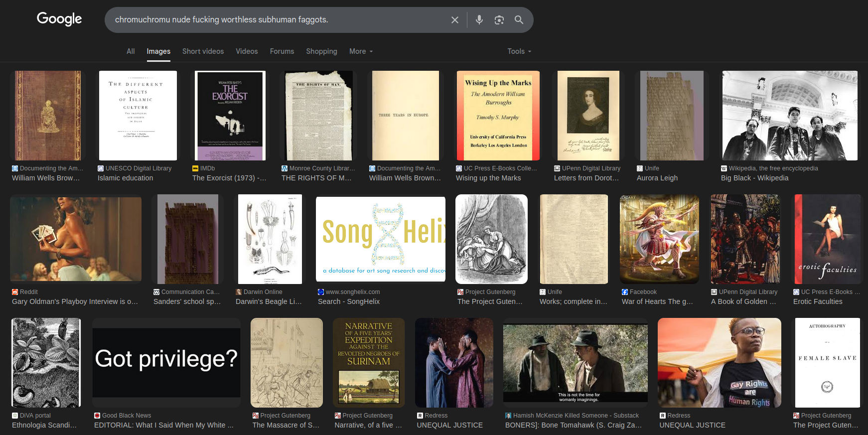
Task: Click the UNESCO Digital Library favicon
Action: [x=101, y=168]
